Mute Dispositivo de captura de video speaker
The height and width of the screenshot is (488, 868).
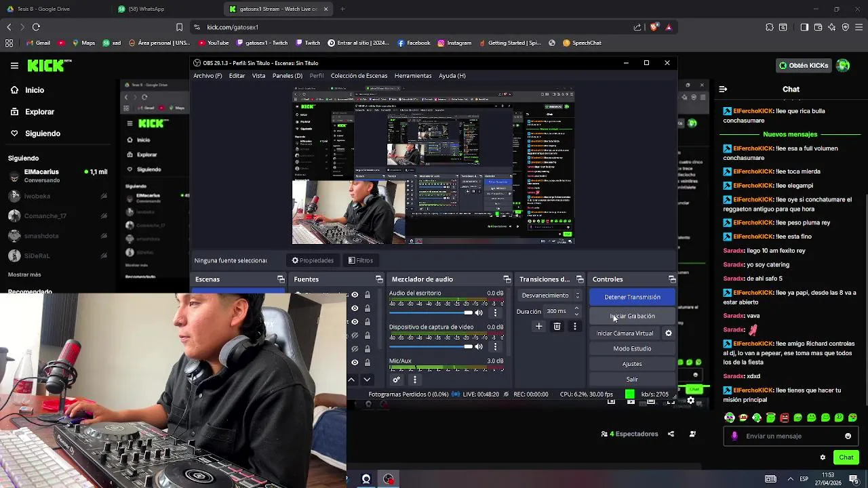[479, 346]
